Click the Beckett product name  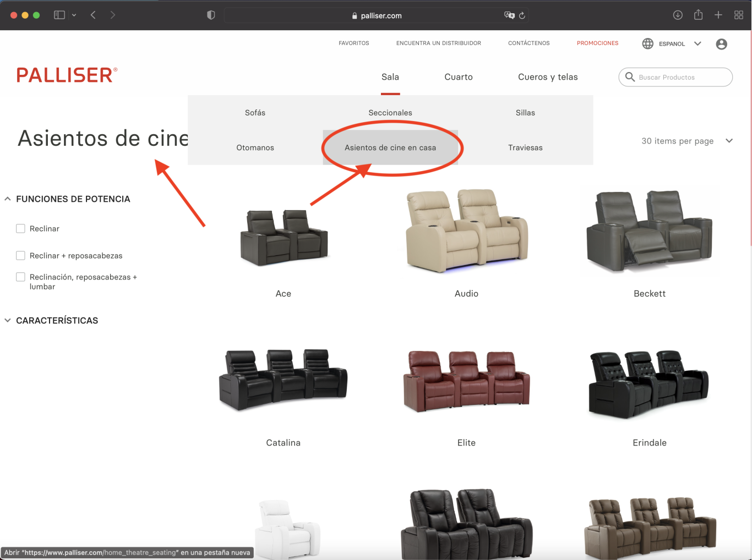pyautogui.click(x=650, y=294)
